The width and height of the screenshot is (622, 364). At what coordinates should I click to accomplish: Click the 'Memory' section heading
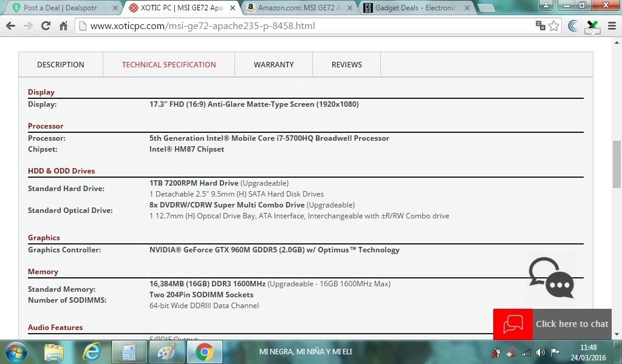[x=43, y=272]
